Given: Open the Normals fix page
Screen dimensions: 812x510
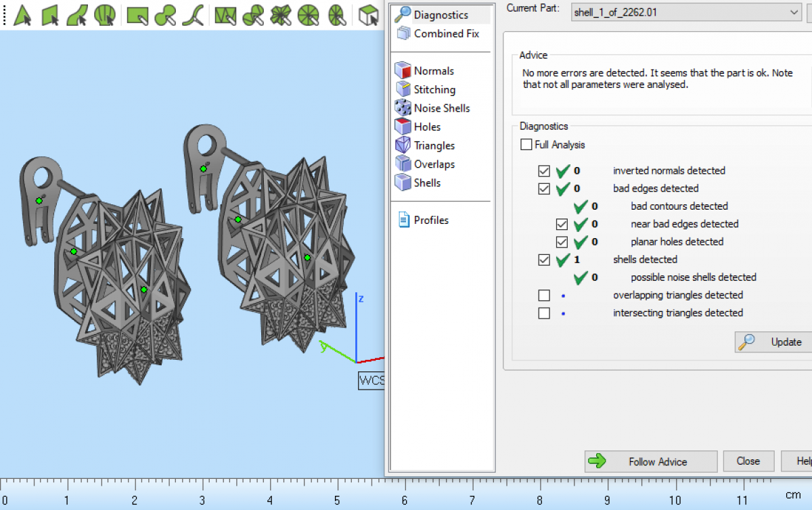Looking at the screenshot, I should (433, 71).
